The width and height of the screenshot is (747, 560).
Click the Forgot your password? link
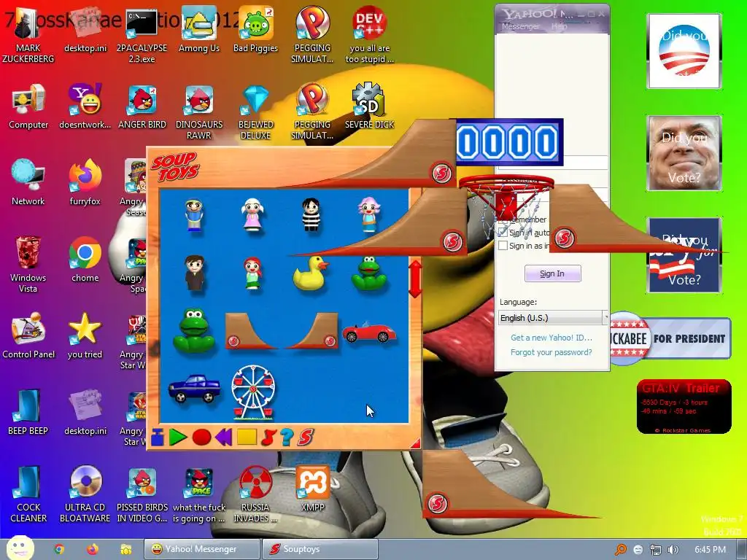551,352
